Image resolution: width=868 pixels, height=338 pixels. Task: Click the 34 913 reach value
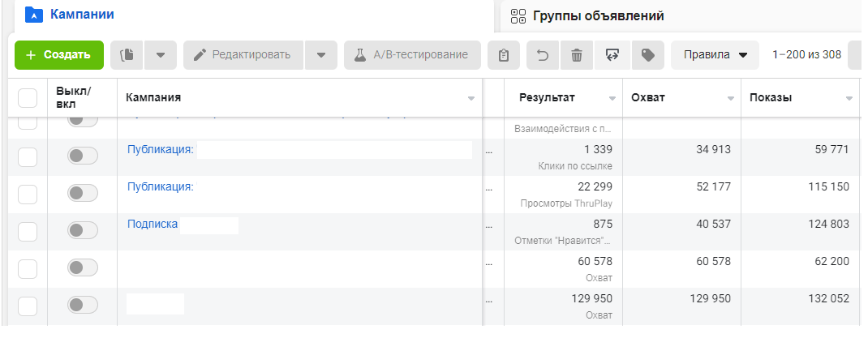click(714, 149)
